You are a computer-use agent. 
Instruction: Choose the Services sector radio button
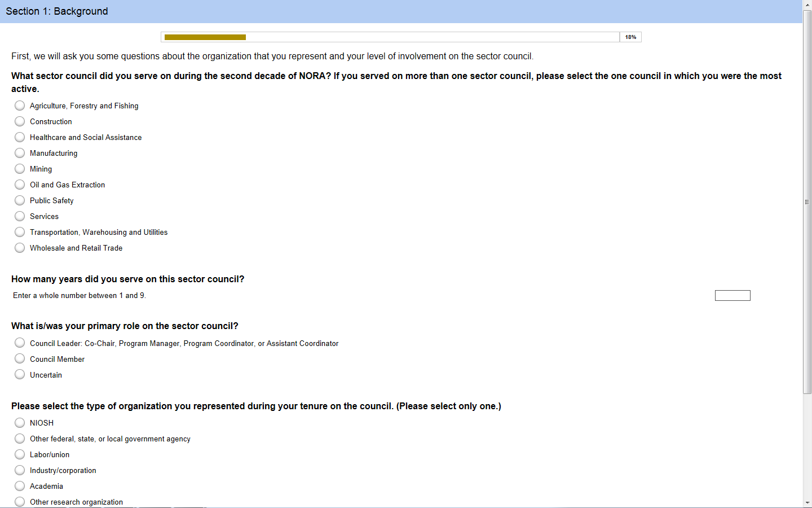coord(20,216)
